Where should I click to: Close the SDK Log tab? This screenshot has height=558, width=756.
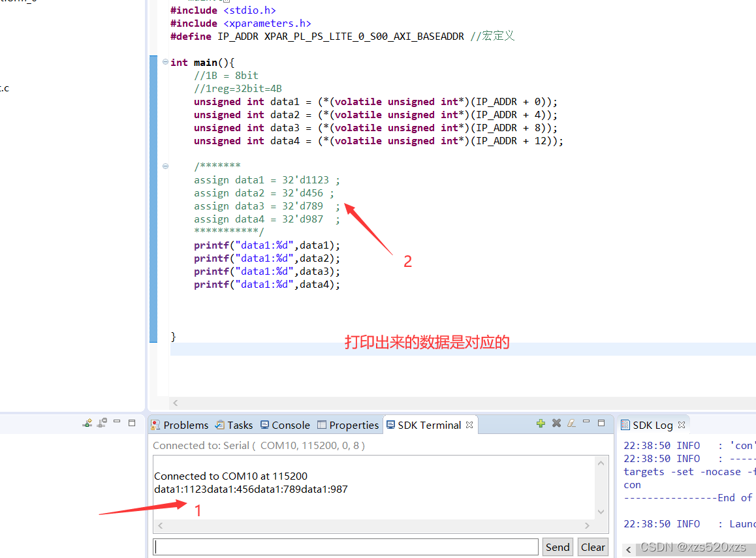click(x=682, y=424)
